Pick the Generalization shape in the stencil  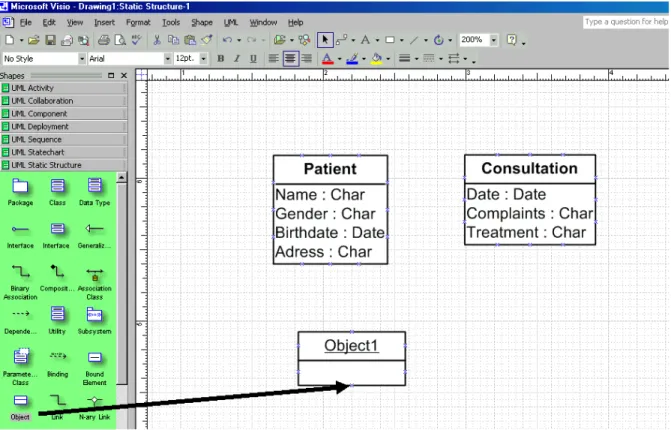[95, 235]
